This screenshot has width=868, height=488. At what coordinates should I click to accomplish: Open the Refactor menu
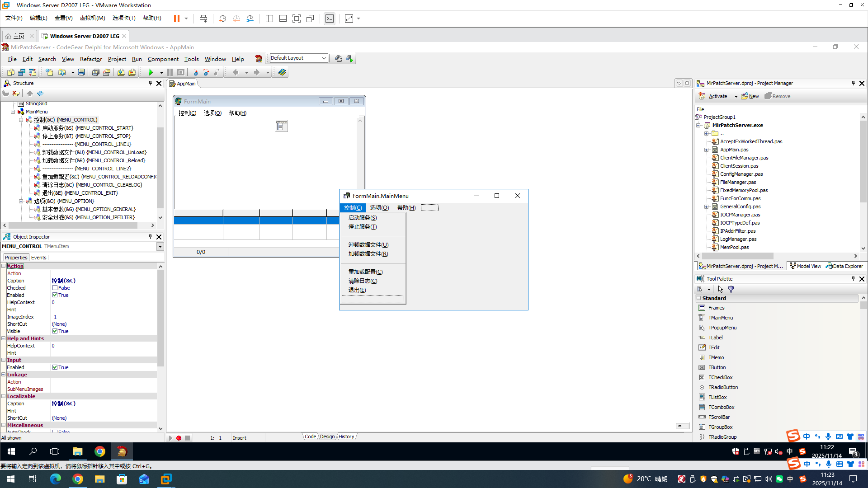tap(90, 59)
